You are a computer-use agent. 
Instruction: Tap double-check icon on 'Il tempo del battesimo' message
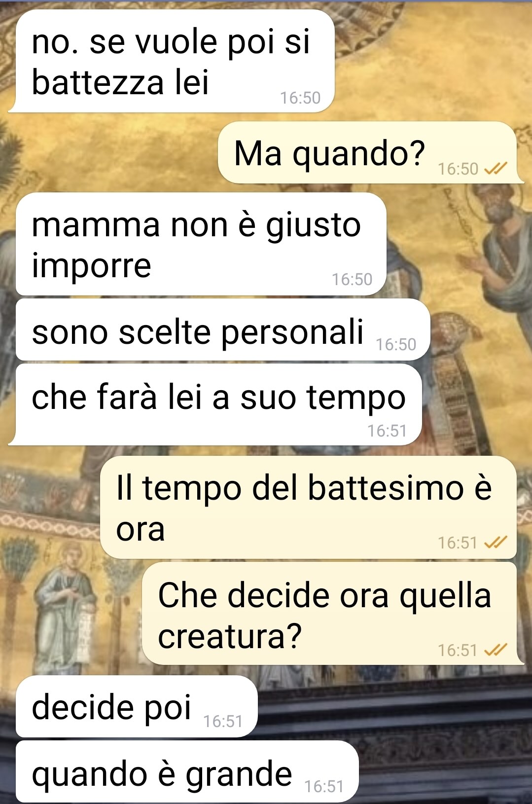pyautogui.click(x=496, y=543)
